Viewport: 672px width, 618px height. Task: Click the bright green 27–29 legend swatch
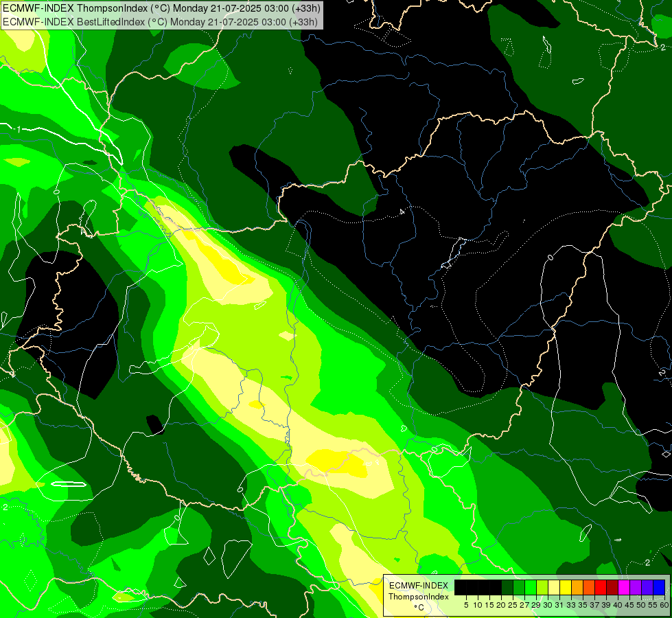531,587
